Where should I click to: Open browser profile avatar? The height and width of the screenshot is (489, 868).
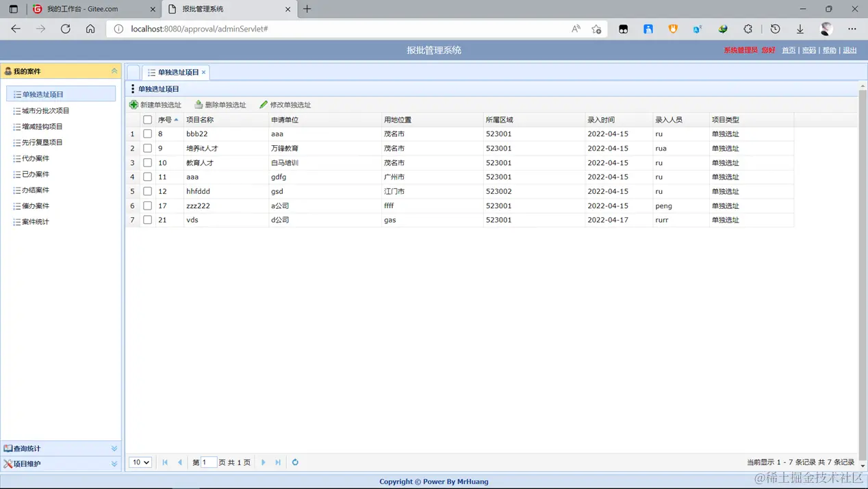(x=826, y=29)
